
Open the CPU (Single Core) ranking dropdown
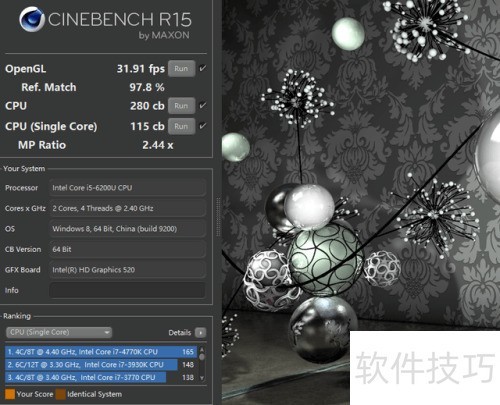[x=59, y=332]
